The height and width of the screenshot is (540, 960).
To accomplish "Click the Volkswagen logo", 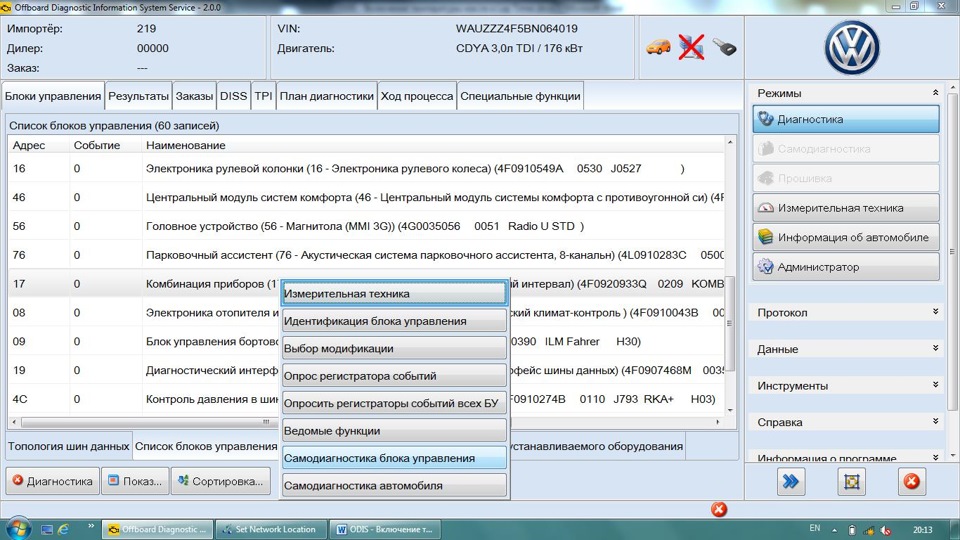I will coord(852,48).
